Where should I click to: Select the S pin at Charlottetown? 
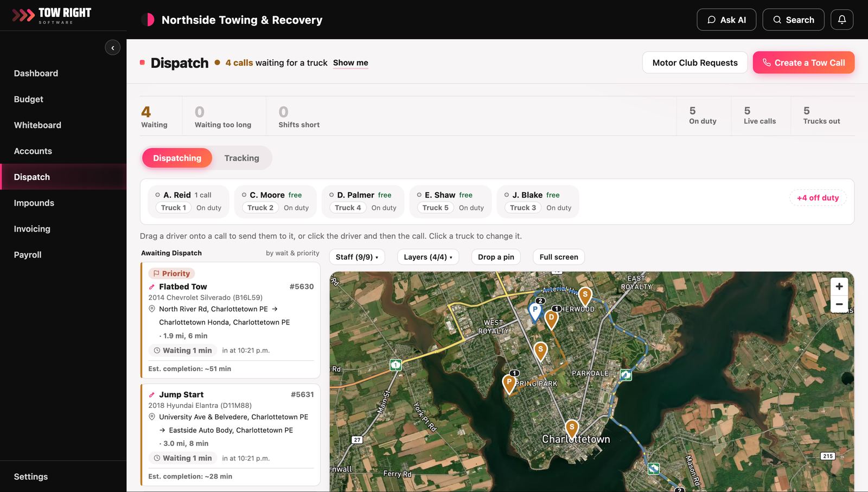coord(572,429)
